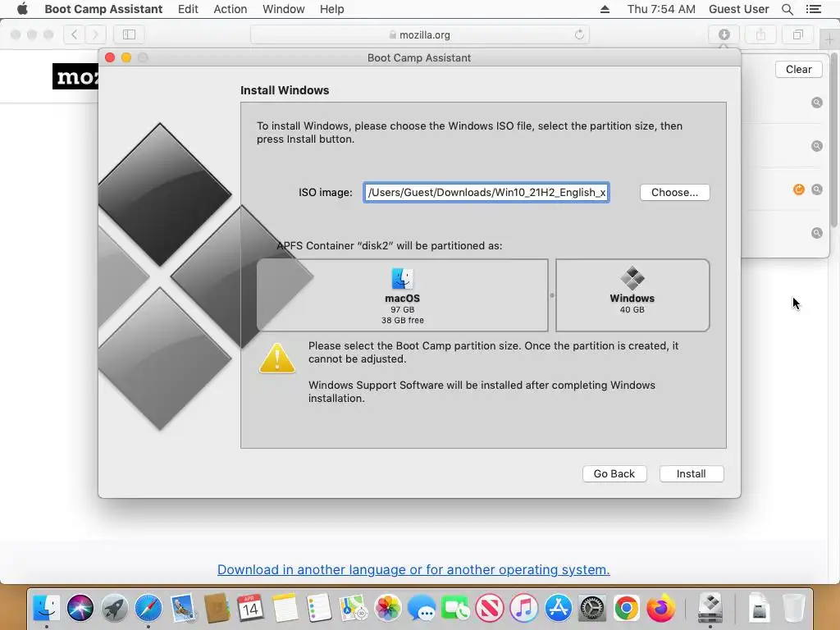Screen dimensions: 840x630
Task: Open the Window menu
Action: coord(283,9)
